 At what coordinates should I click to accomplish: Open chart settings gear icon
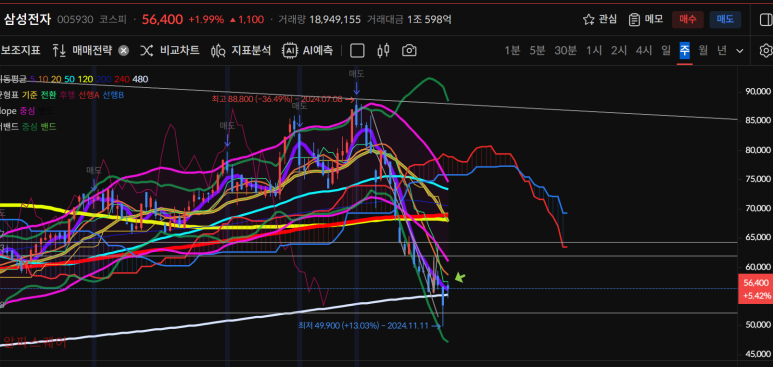pos(766,50)
